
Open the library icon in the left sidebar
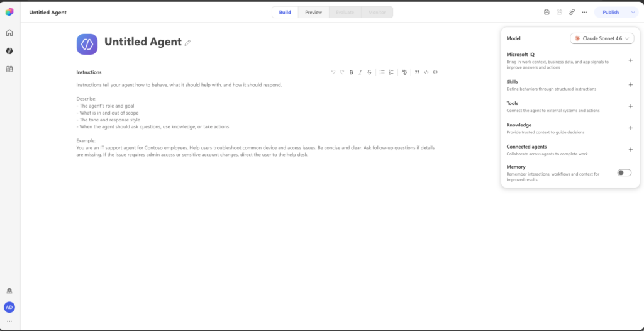pyautogui.click(x=9, y=69)
